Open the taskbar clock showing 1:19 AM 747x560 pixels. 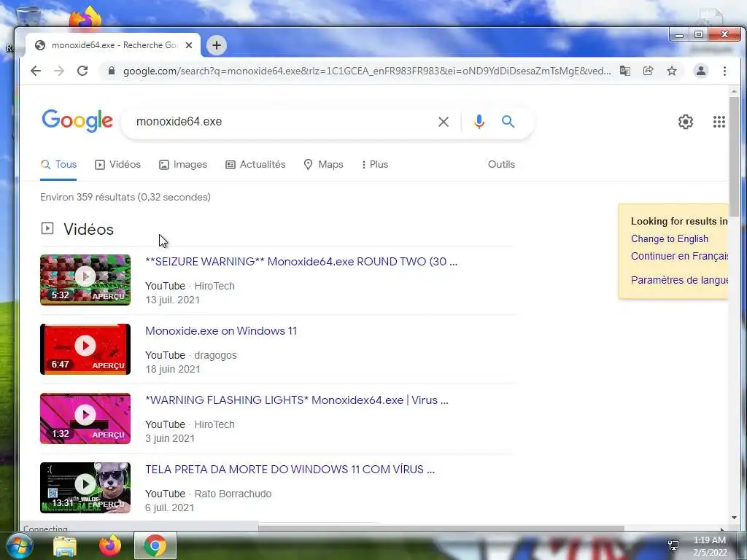[710, 546]
